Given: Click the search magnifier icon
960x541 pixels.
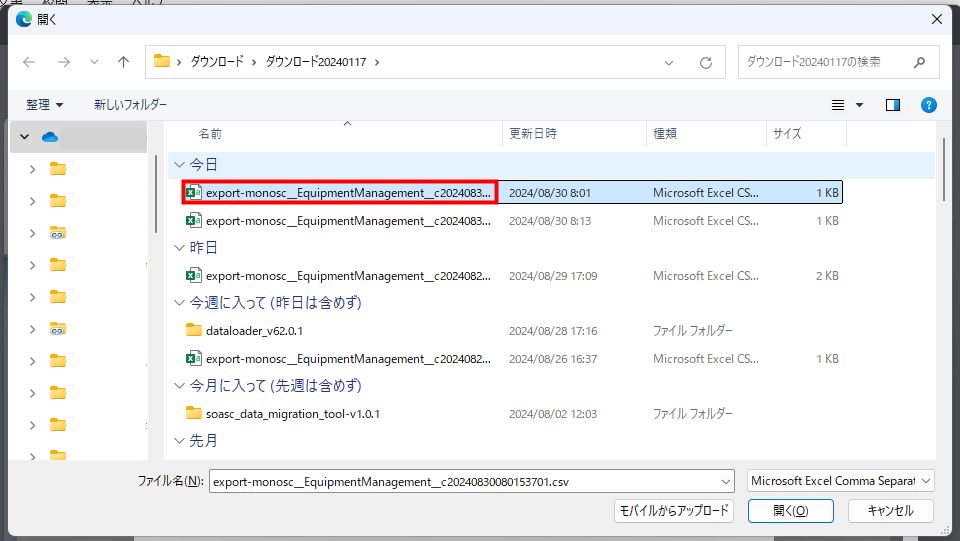Looking at the screenshot, I should click(919, 62).
